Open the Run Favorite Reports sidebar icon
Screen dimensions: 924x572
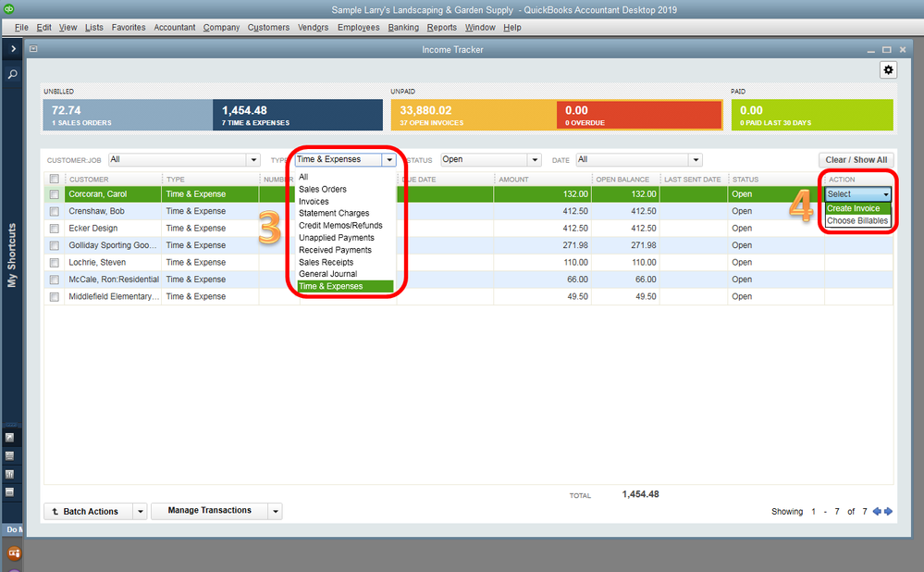9,474
